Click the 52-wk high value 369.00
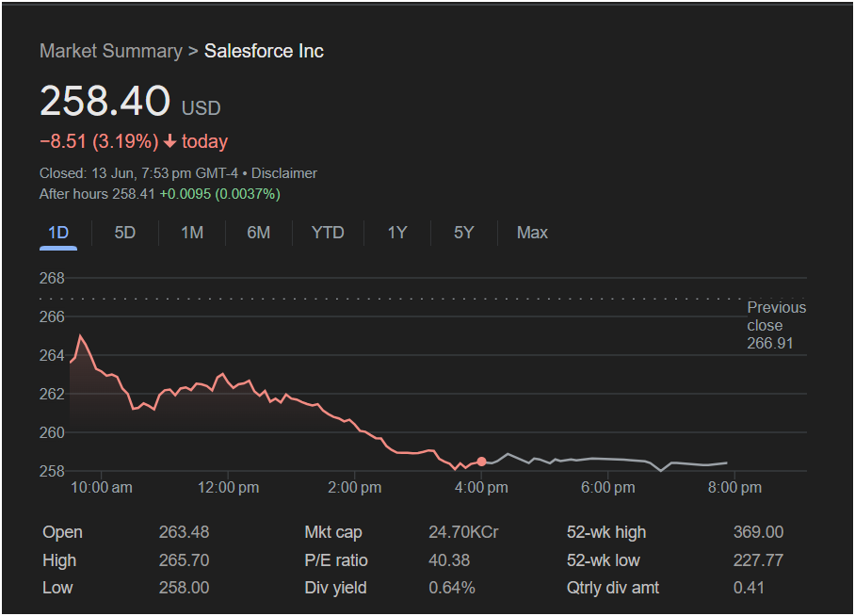Image resolution: width=855 pixels, height=616 pixels. (759, 532)
